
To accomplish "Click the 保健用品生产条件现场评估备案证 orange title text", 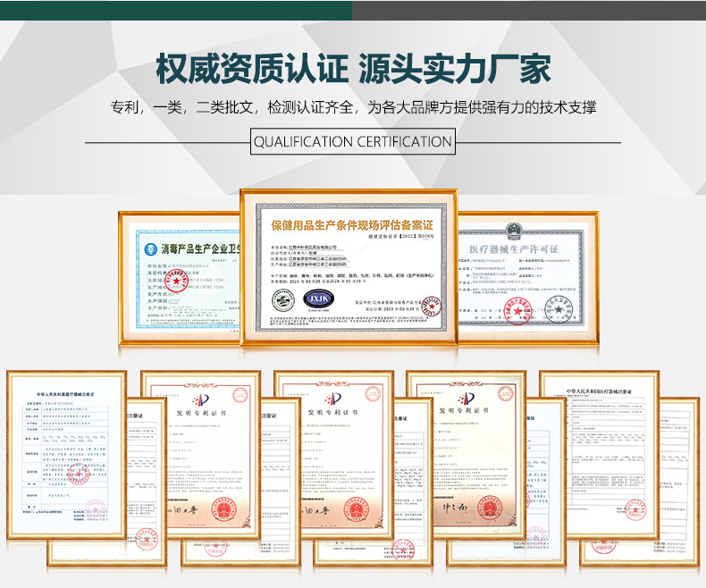I will pyautogui.click(x=349, y=222).
